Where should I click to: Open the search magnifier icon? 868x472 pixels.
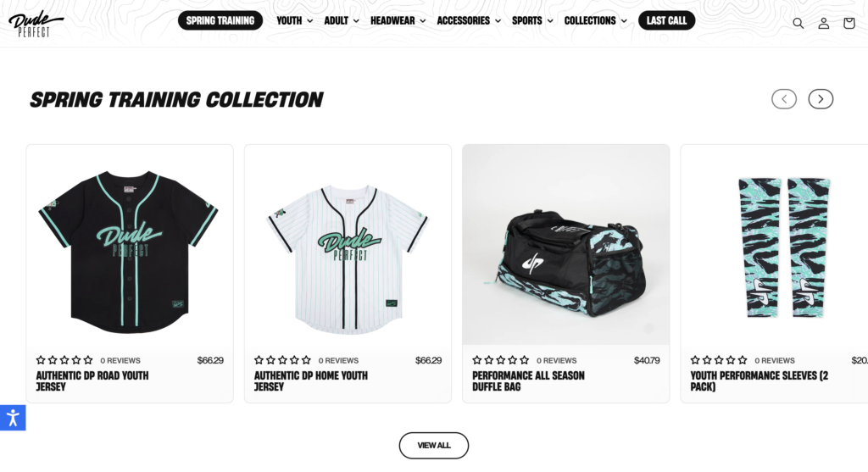click(798, 23)
